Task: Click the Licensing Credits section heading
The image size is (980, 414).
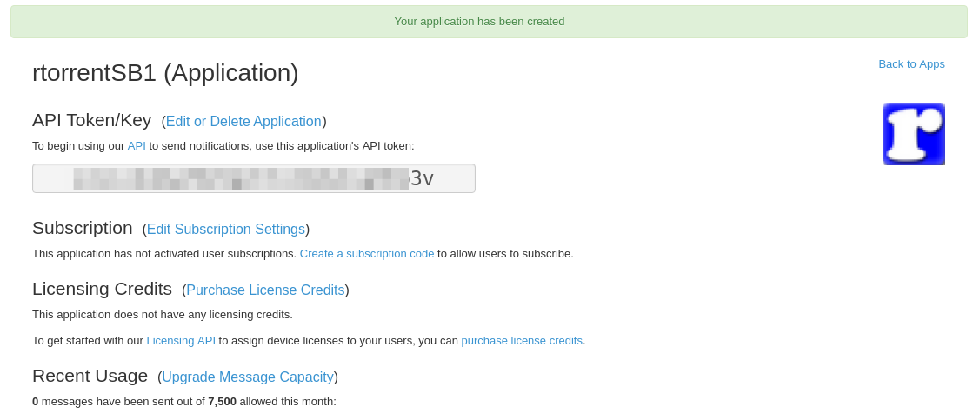Action: 102,289
